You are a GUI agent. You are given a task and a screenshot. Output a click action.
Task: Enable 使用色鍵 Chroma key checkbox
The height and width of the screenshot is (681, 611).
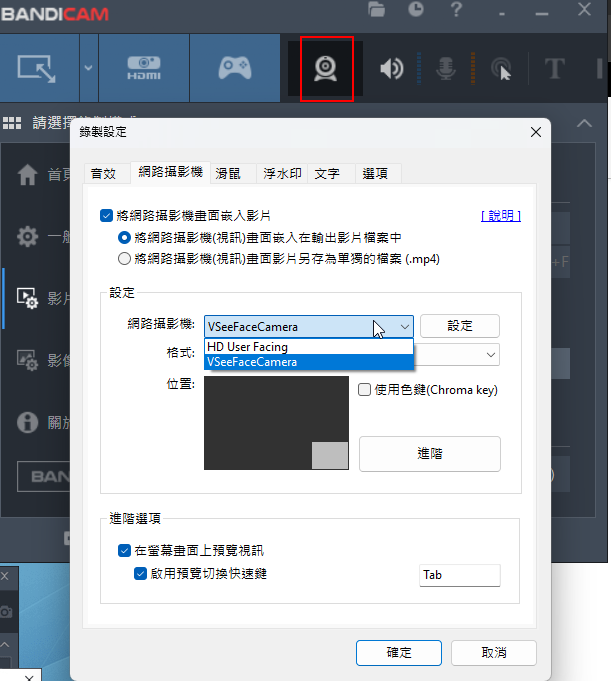364,390
